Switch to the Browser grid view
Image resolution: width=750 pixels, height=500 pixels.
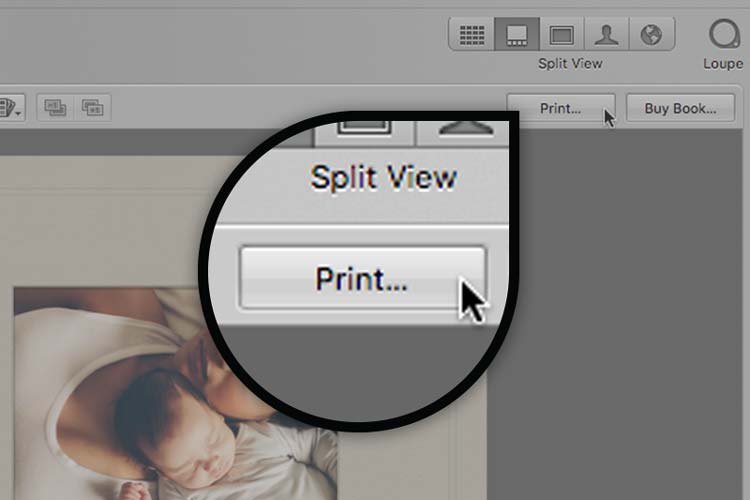pos(471,35)
